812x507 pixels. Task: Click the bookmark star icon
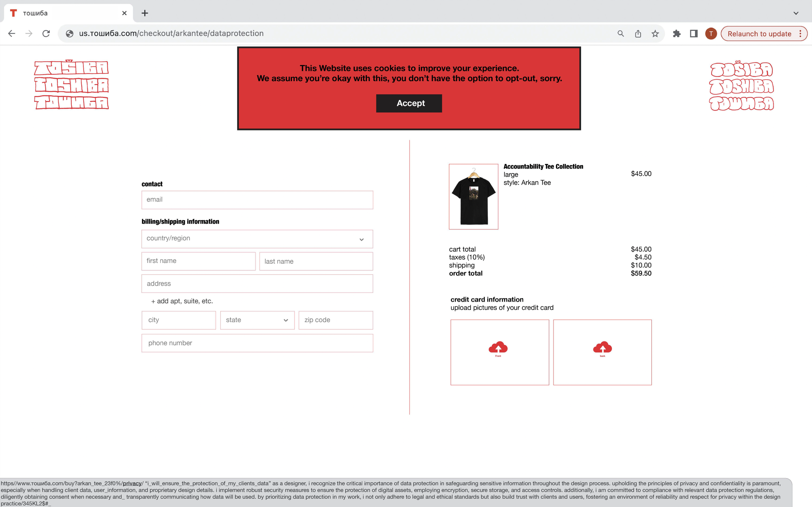(655, 33)
